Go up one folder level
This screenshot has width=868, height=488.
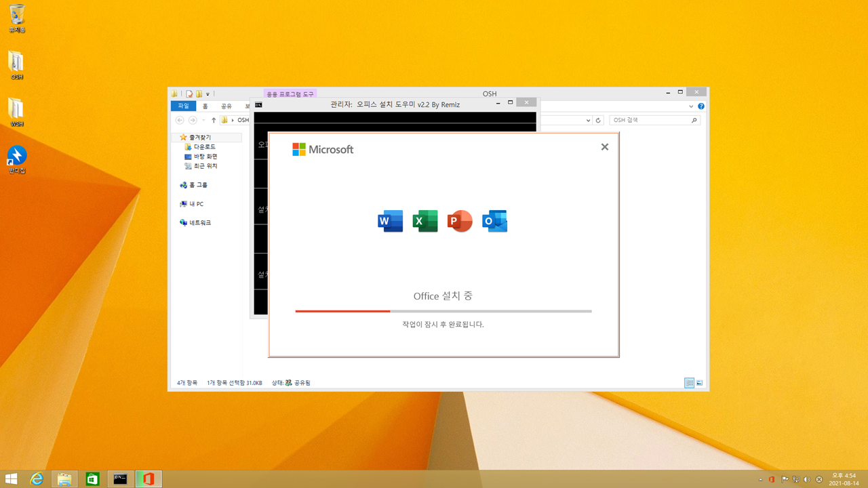tap(214, 120)
